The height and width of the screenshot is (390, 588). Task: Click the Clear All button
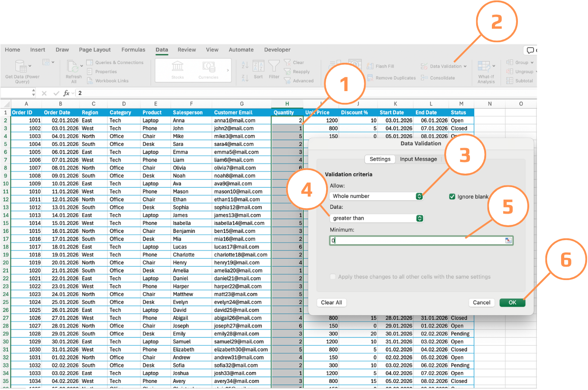coord(332,302)
